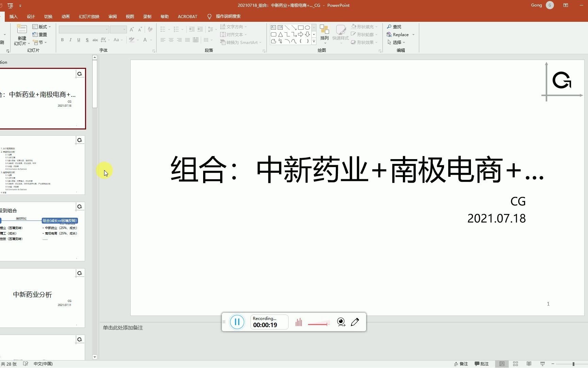Image resolution: width=588 pixels, height=368 pixels.
Task: Toggle strikethrough formatting
Action: click(x=95, y=40)
